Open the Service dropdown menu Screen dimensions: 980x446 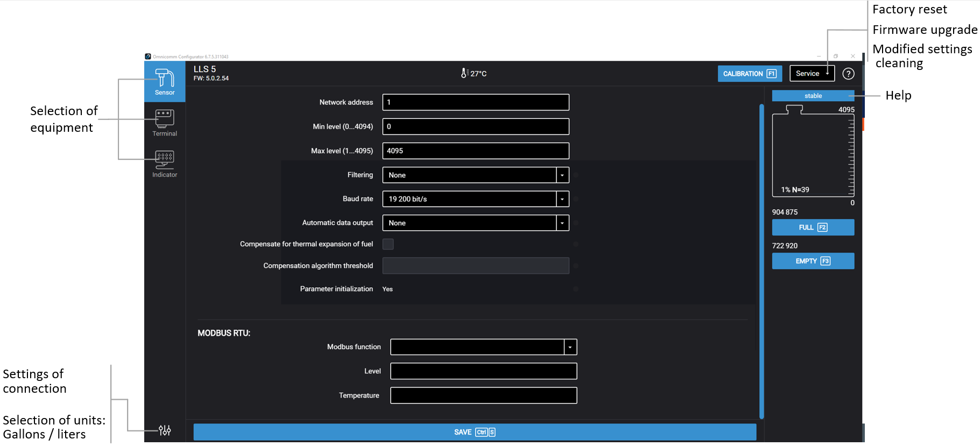[x=812, y=73]
